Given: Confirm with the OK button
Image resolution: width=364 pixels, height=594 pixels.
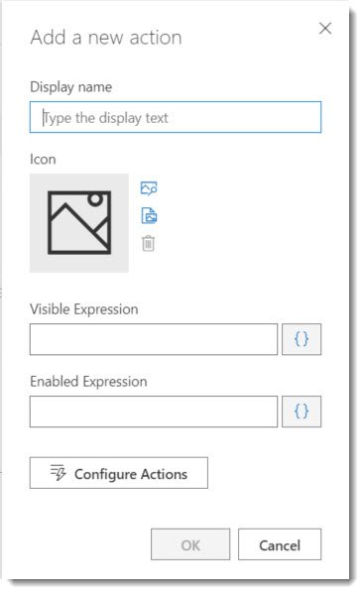Looking at the screenshot, I should pos(190,544).
